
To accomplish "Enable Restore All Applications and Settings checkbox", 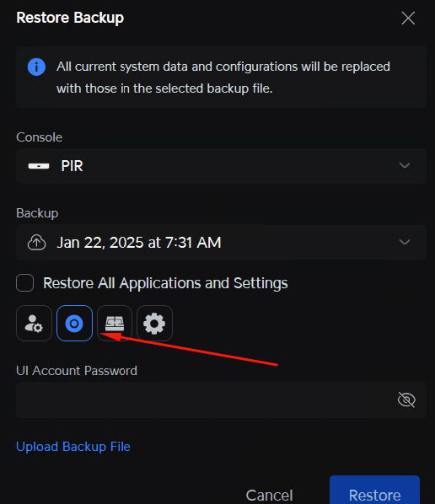I will coord(24,283).
